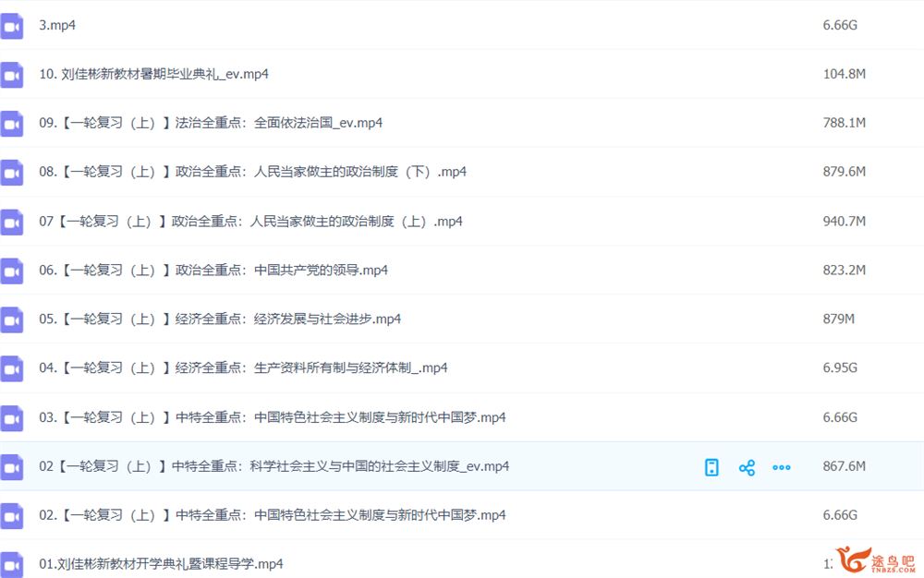
Task: Click video icon for 07 人民当家做主的政治制度（上）
Action: [11, 223]
